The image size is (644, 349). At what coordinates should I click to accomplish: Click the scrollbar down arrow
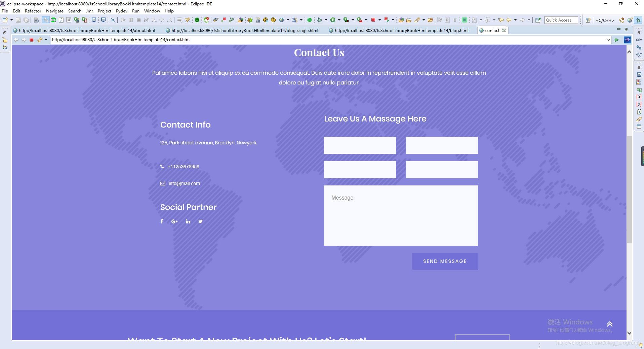[x=629, y=333]
